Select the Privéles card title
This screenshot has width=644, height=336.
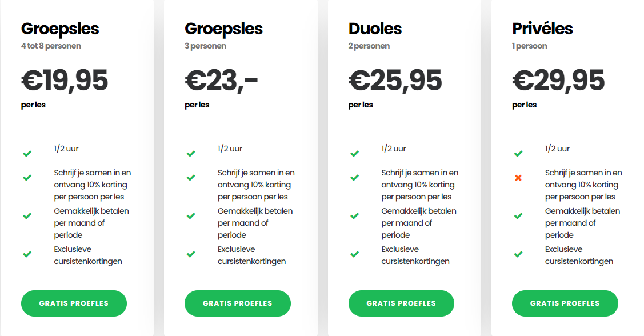(542, 29)
